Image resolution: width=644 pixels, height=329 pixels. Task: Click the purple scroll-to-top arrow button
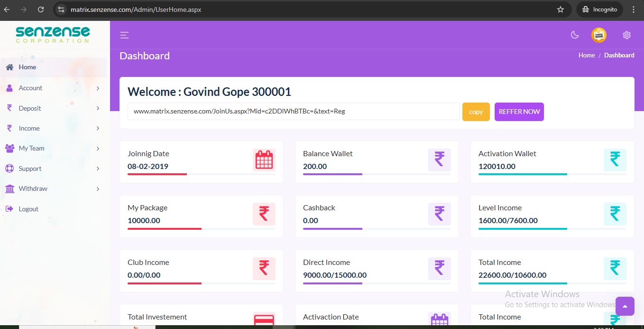(x=625, y=306)
